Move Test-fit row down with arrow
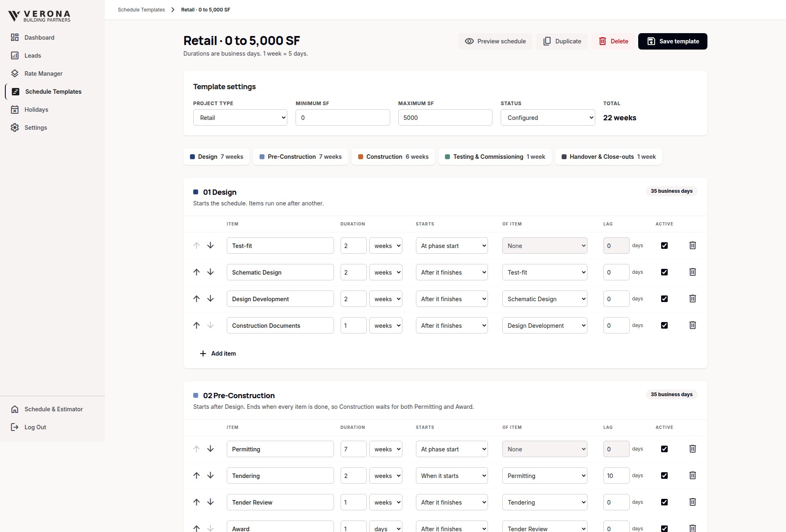Viewport: 786px width, 532px height. click(x=210, y=246)
